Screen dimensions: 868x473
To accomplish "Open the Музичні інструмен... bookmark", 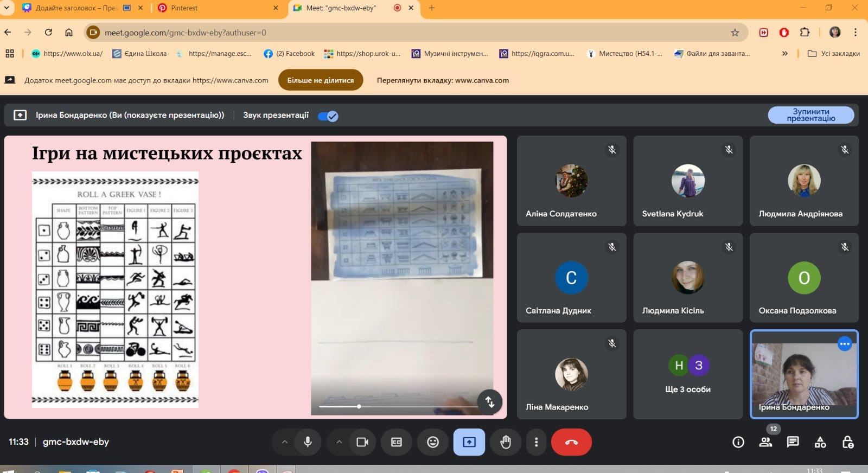I will 450,53.
